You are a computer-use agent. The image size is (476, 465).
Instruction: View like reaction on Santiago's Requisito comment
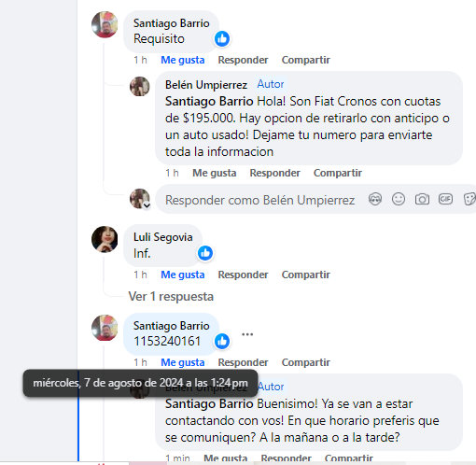click(x=222, y=39)
